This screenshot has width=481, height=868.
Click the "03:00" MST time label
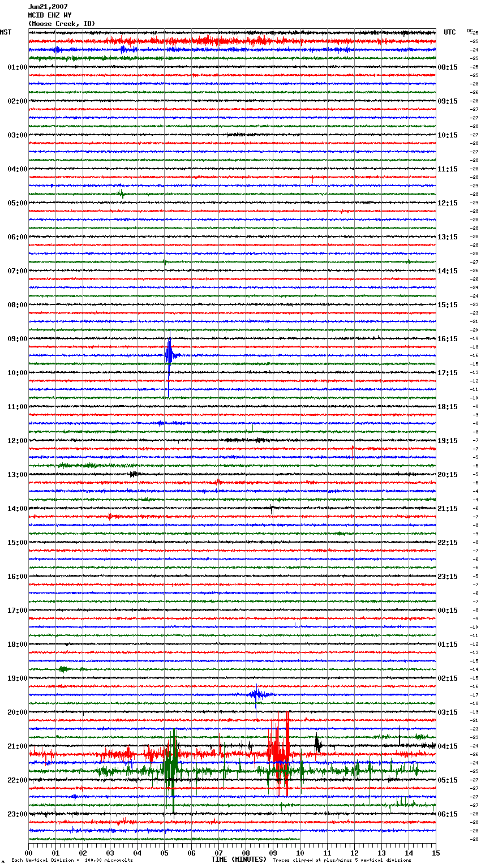[18, 135]
